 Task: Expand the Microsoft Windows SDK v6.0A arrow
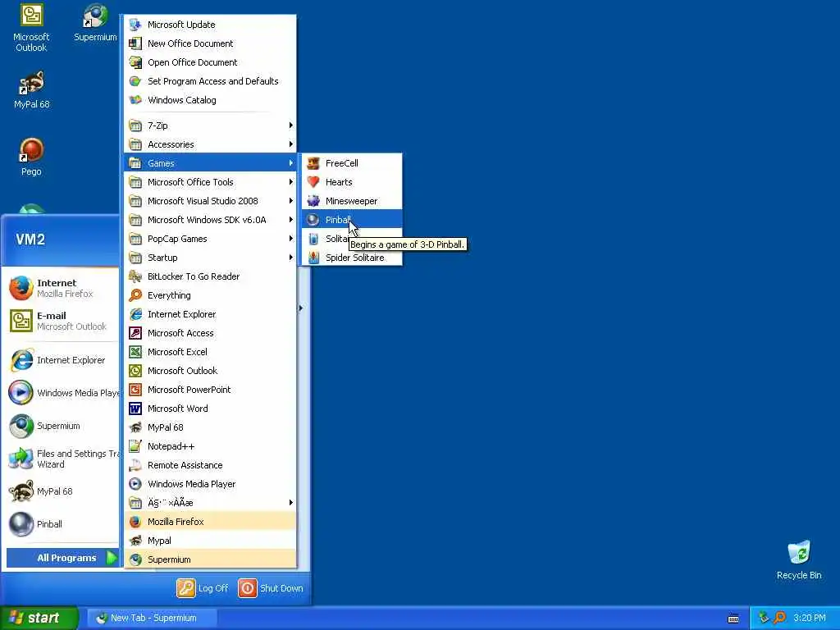291,220
